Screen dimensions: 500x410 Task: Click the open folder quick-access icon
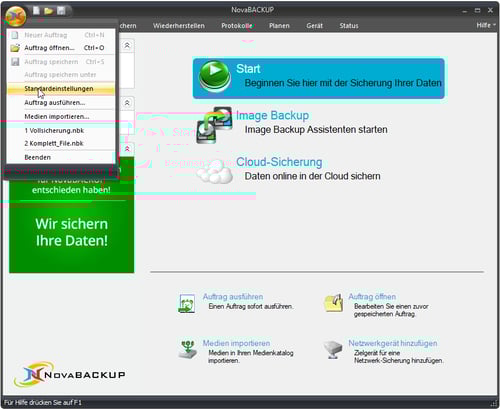[49, 11]
